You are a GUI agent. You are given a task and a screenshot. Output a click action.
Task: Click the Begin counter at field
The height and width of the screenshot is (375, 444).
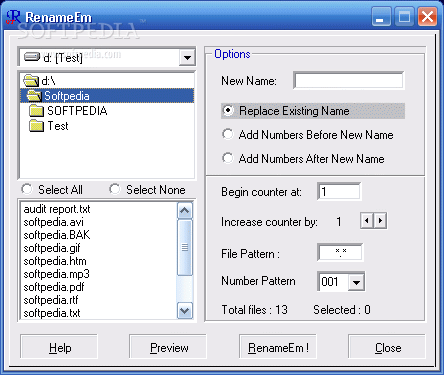point(339,192)
